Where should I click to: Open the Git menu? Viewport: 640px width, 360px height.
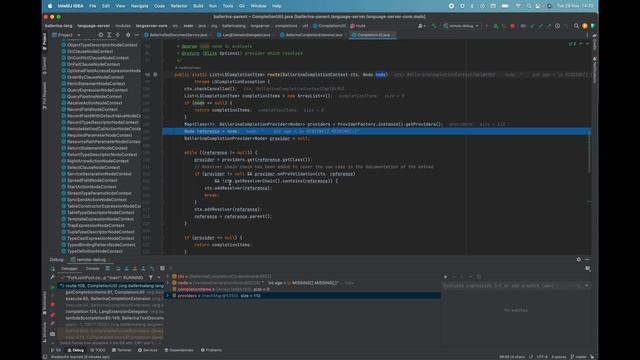click(242, 6)
